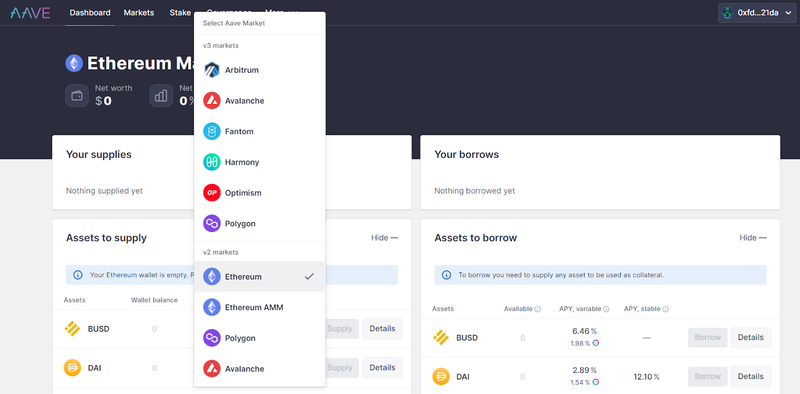The width and height of the screenshot is (800, 394).
Task: Click the APY, variable info icon
Action: [x=606, y=309]
